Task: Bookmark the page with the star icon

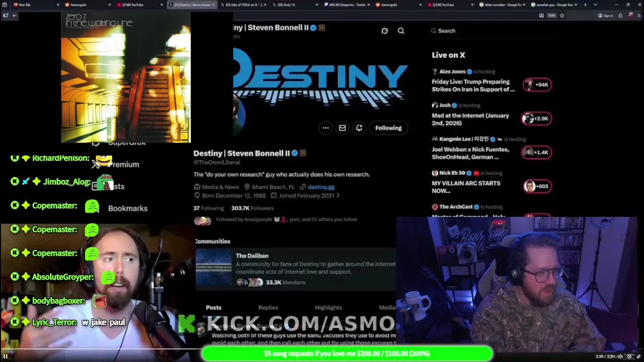Action: coord(562,16)
